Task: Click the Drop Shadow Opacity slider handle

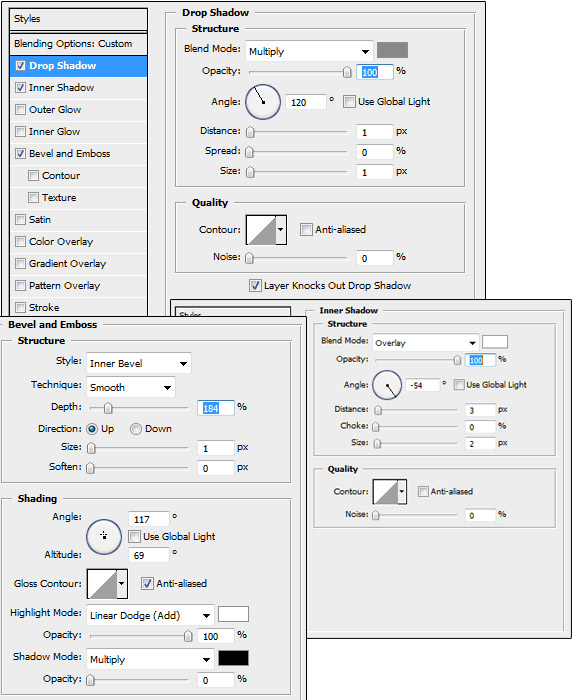Action: tap(347, 72)
